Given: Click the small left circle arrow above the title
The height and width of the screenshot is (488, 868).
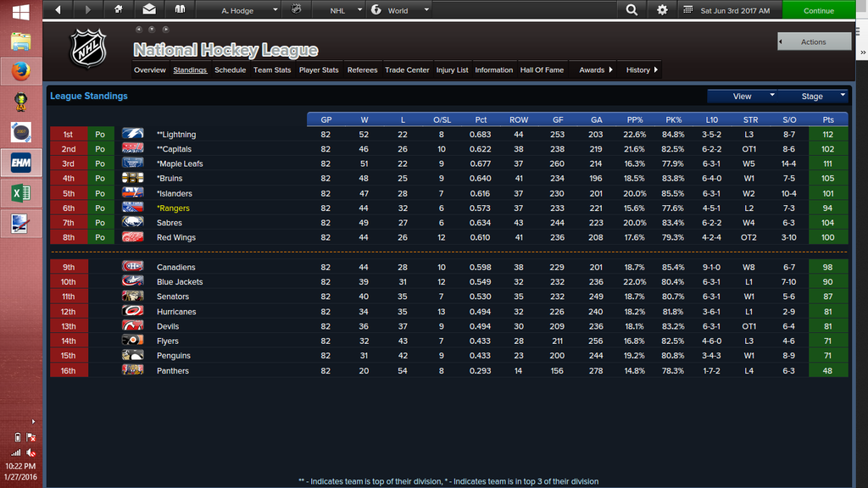Looking at the screenshot, I should click(139, 30).
